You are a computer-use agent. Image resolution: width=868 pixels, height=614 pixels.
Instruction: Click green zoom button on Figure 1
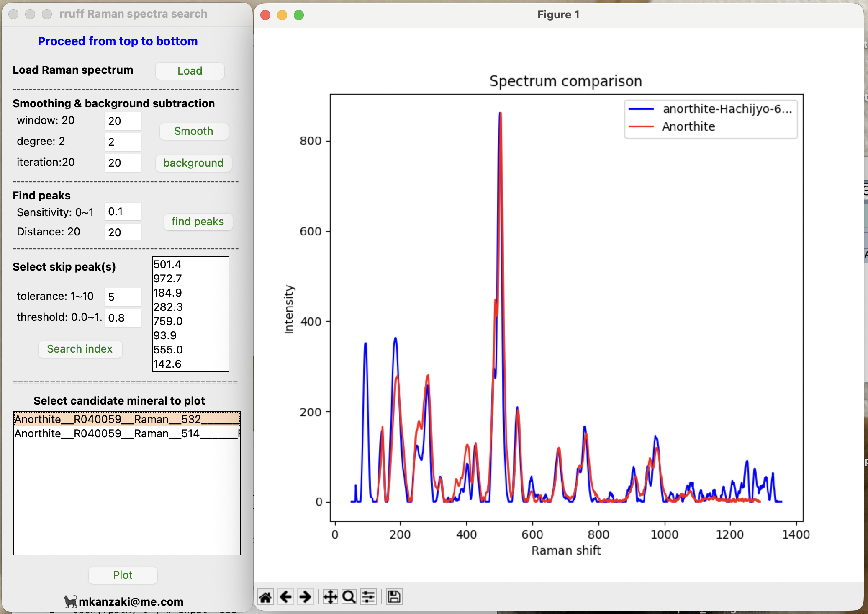tap(299, 15)
